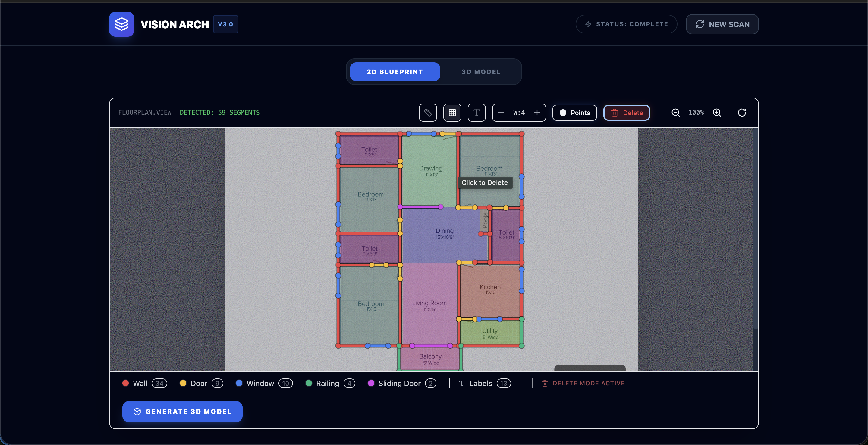This screenshot has height=445, width=868.
Task: Toggle the grid overlay icon
Action: click(452, 112)
